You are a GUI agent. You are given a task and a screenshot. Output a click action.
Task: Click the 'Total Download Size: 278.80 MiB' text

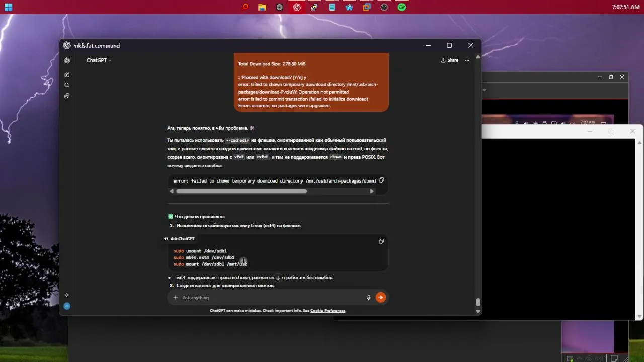coord(272,64)
